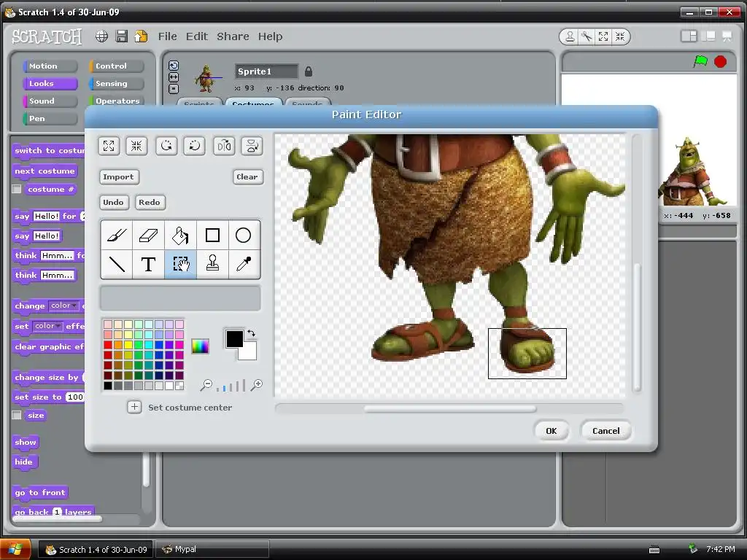Select shrink sprite icon in main toolbar
This screenshot has height=560, width=747.
click(x=620, y=36)
